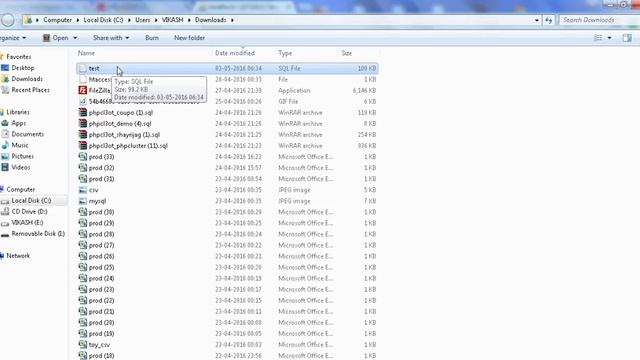Click the Pictures library icon
The width and height of the screenshot is (640, 360).
[5, 156]
